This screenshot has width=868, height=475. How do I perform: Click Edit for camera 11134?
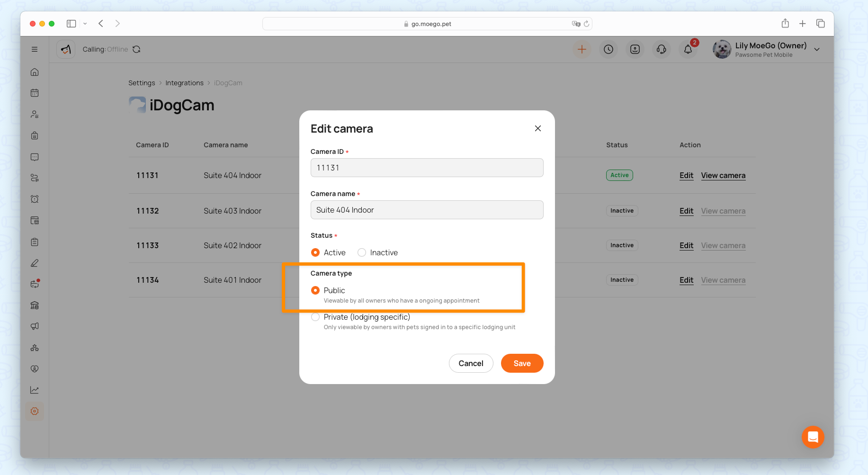point(686,280)
